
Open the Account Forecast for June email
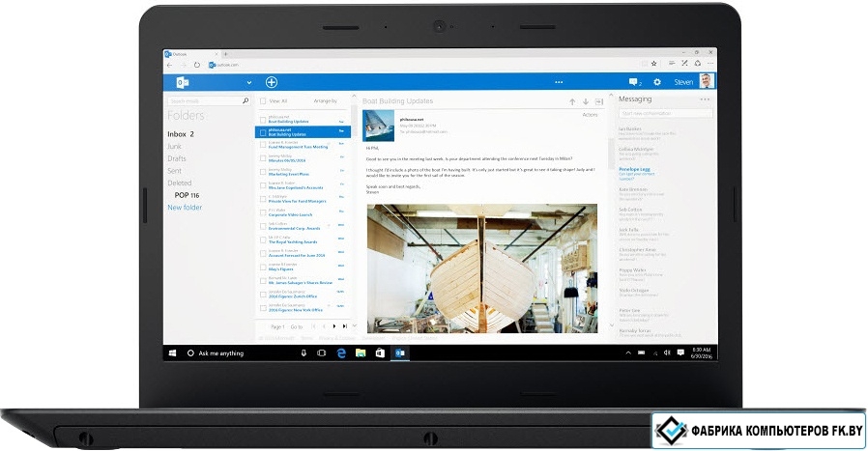coord(297,256)
